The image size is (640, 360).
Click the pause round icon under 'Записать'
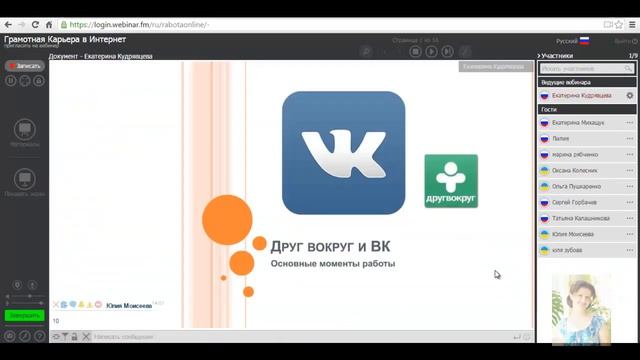tap(11, 81)
